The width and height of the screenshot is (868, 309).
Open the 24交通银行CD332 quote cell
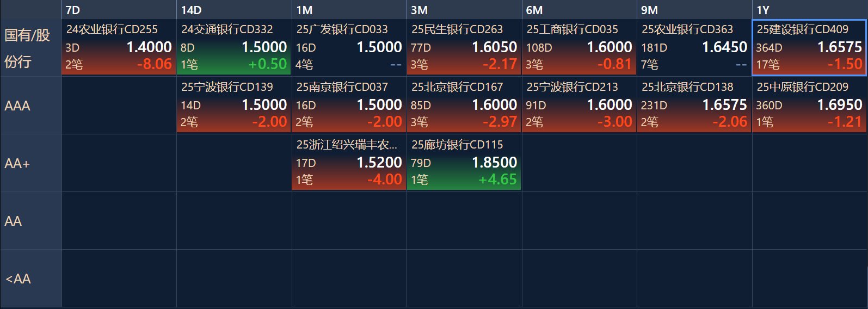(x=234, y=47)
